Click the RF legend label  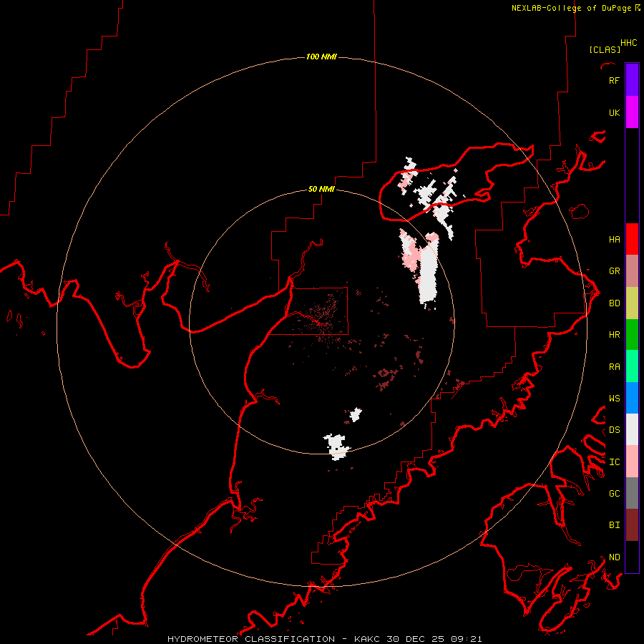click(x=614, y=80)
